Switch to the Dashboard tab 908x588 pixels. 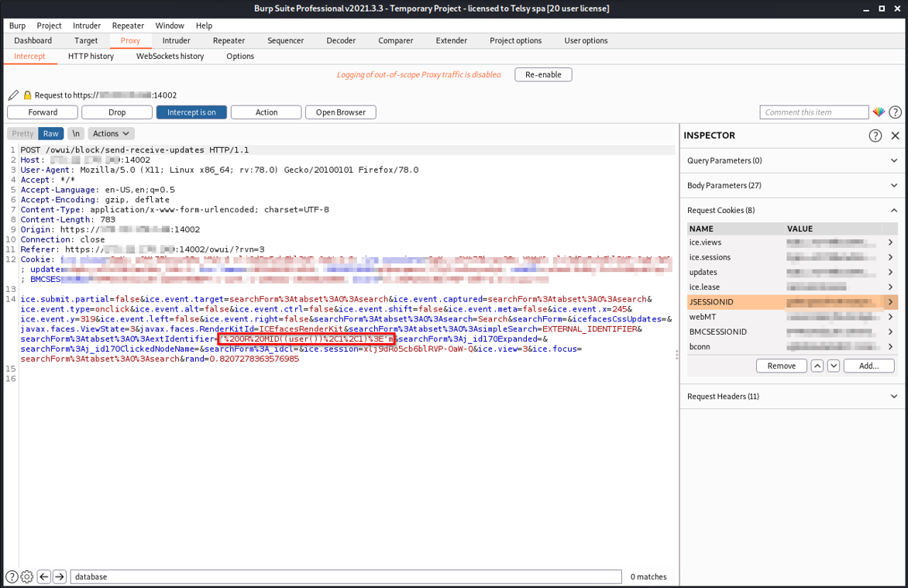[33, 40]
